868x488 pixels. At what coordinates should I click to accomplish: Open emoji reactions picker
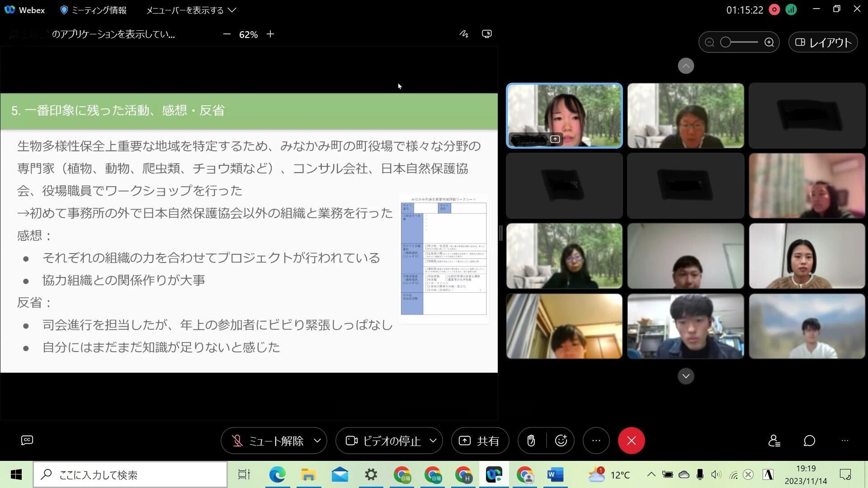(561, 441)
